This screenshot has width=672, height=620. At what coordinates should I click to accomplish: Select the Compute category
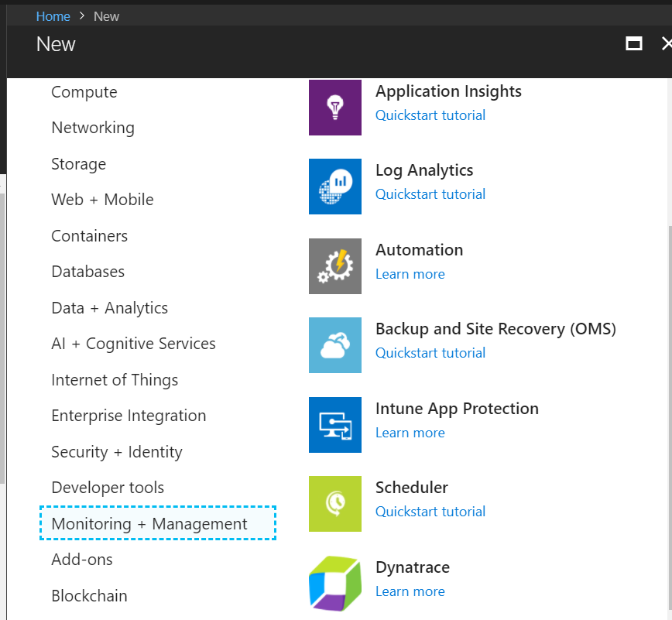tap(84, 91)
